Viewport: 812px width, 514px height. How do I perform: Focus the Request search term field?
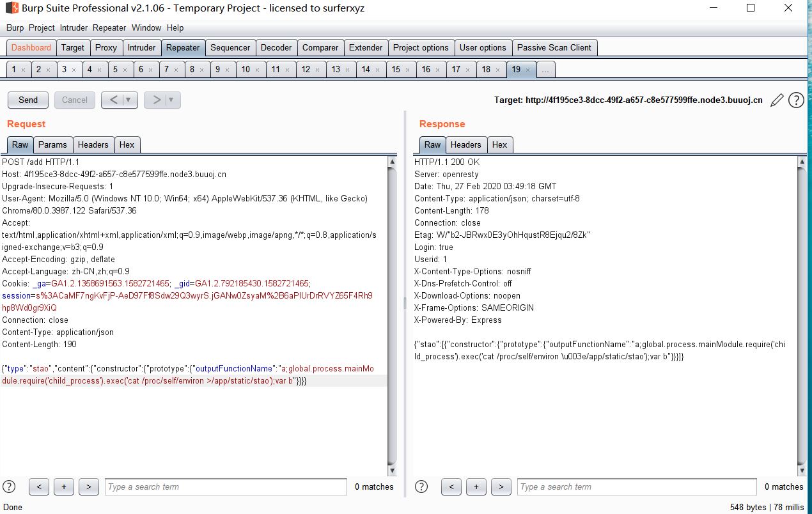(226, 487)
